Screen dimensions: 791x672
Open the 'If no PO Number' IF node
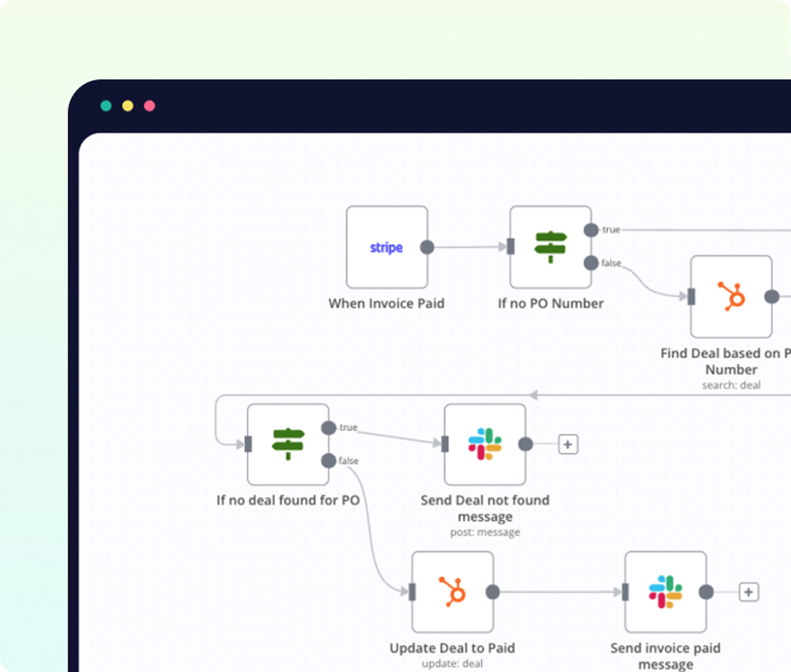tap(550, 247)
